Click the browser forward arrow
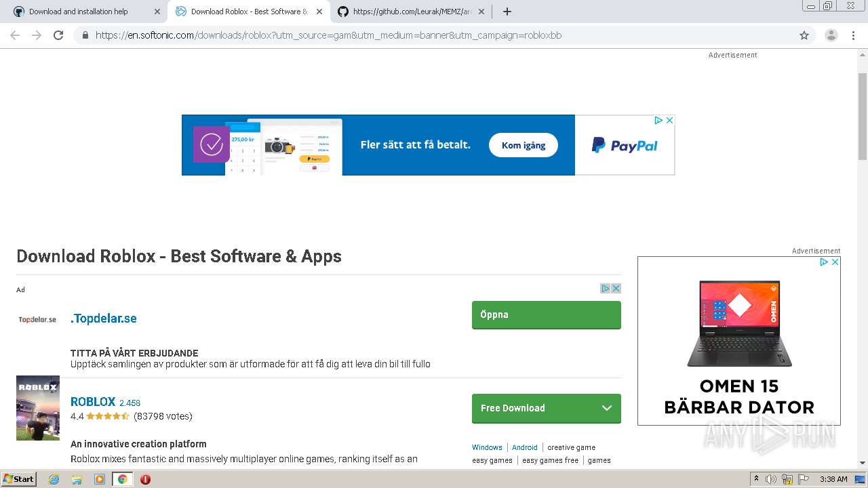 37,35
